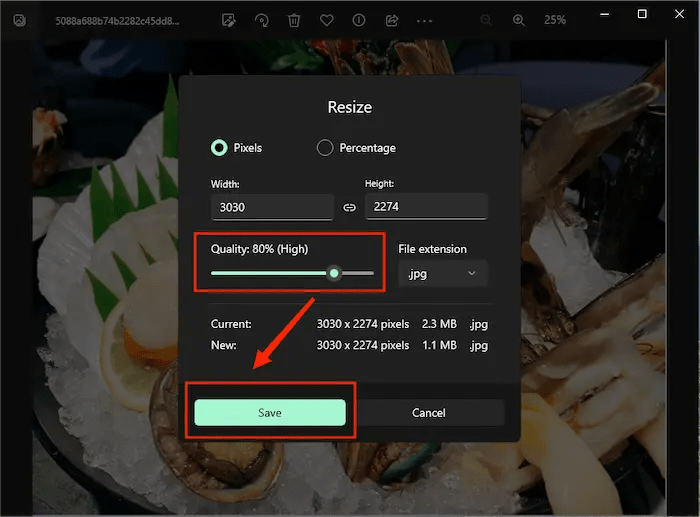This screenshot has height=517, width=700.
Task: Click the Height input field showing 2274
Action: pyautogui.click(x=426, y=207)
